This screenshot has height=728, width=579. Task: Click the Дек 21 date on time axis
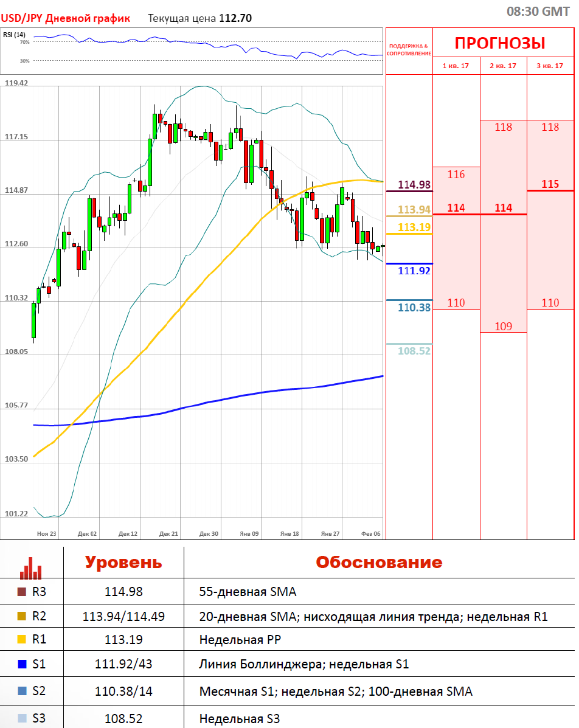pos(168,534)
